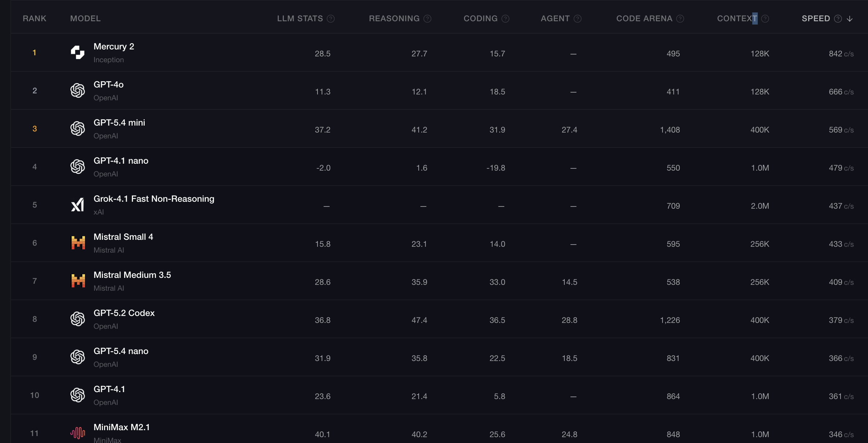This screenshot has width=868, height=443.
Task: Sort table by Context column
Action: [x=737, y=19]
